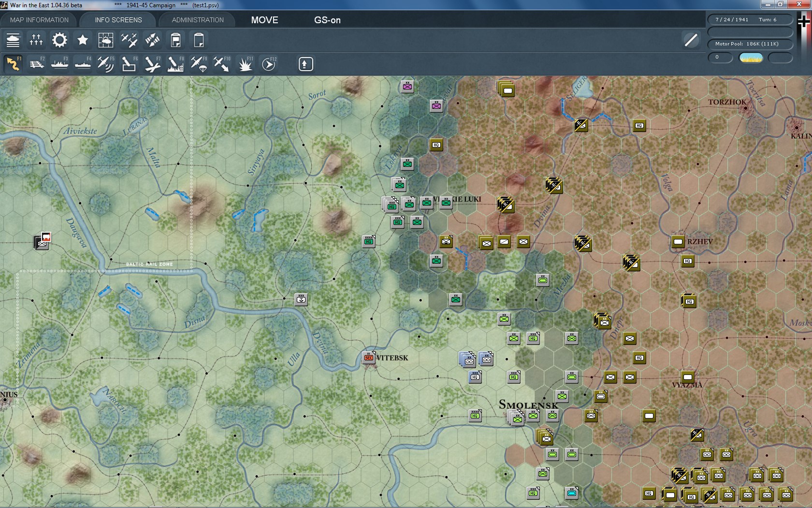Select the F3 naval transport ship icon
This screenshot has height=508, width=812.
point(59,64)
